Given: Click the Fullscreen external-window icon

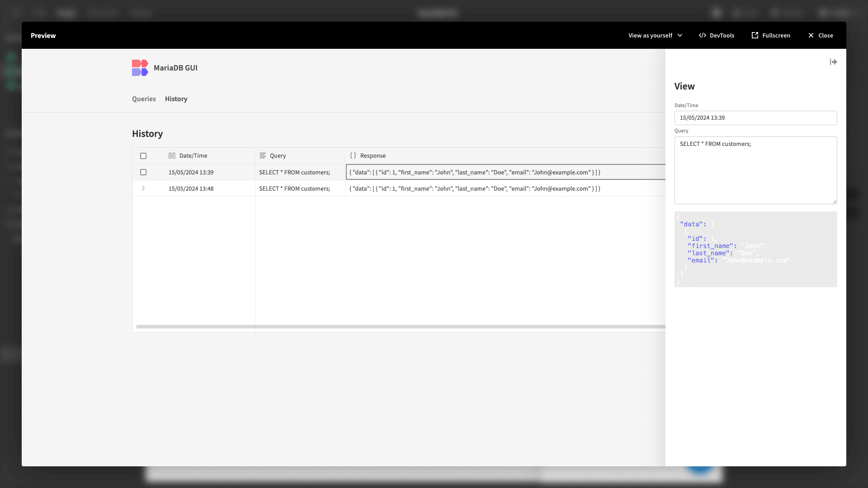Looking at the screenshot, I should 755,35.
